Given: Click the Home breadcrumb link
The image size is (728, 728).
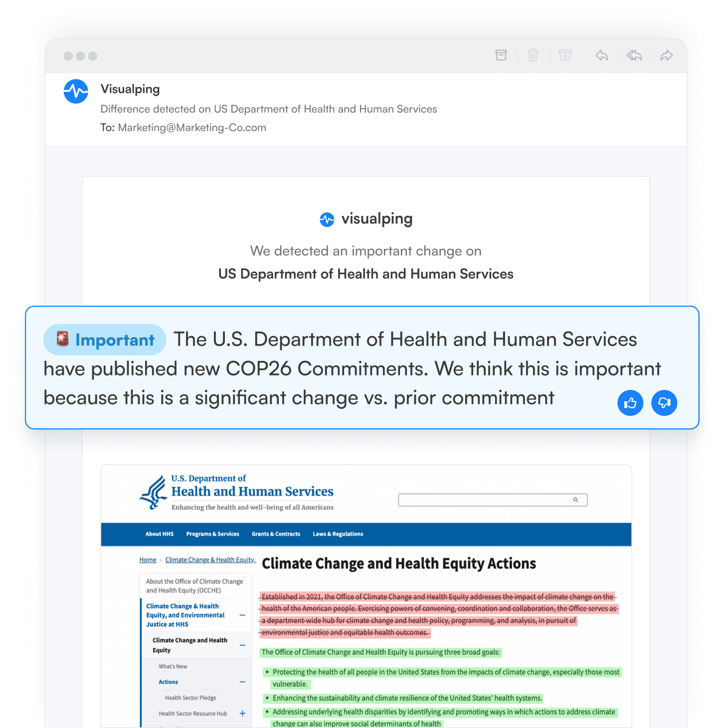Looking at the screenshot, I should coord(148,560).
